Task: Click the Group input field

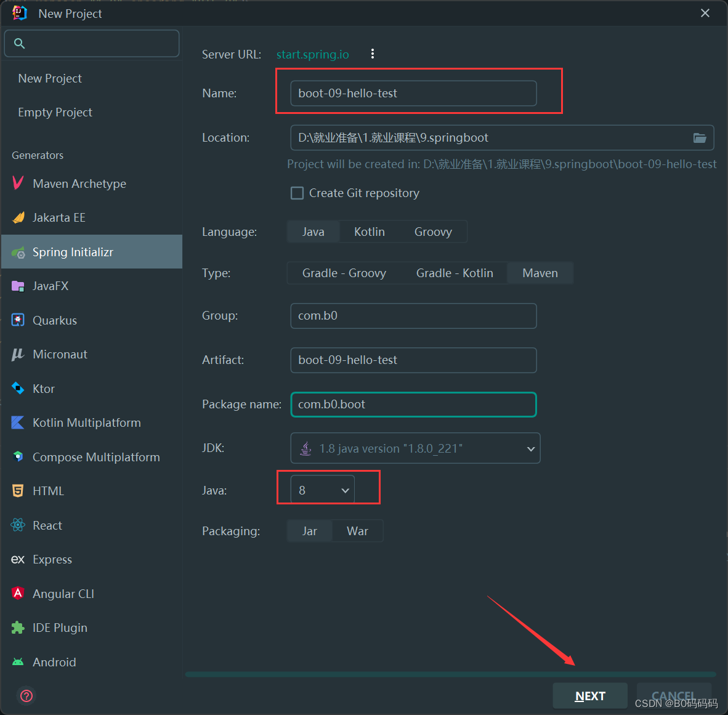Action: pos(413,316)
